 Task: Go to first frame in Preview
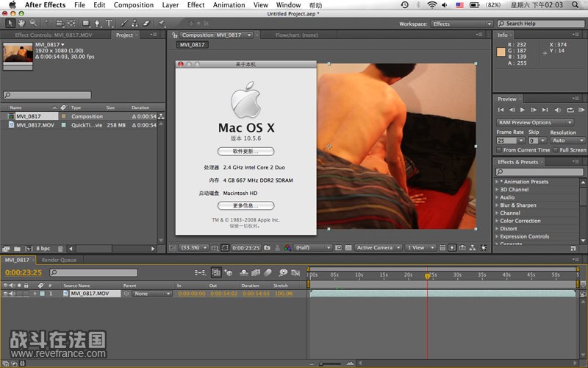(501, 110)
